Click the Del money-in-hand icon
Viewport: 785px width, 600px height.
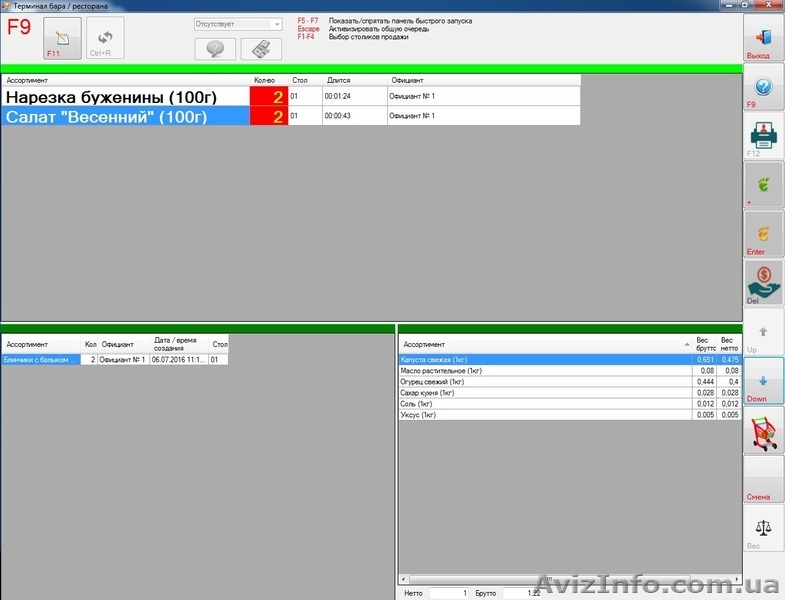pos(763,281)
